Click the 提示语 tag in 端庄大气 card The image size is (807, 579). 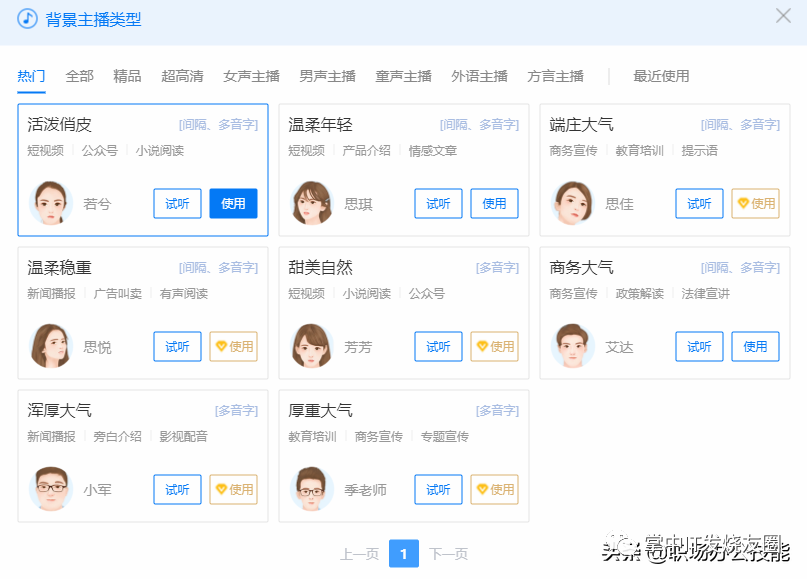click(699, 151)
